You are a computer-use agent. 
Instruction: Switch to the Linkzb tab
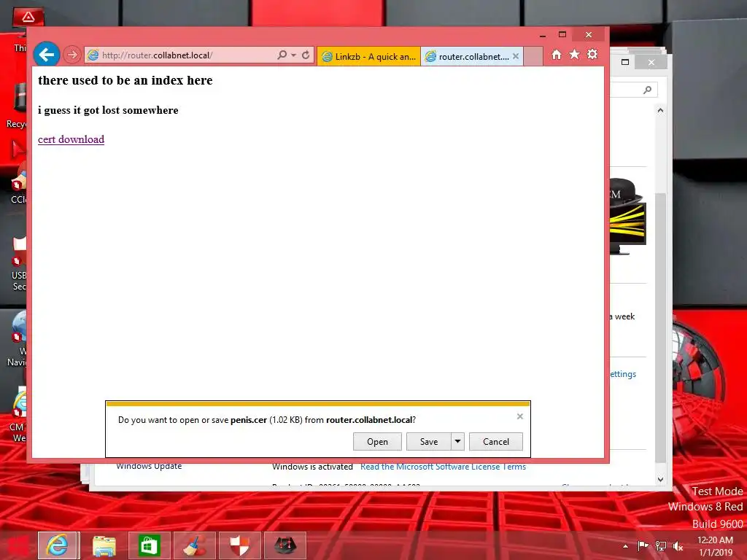(x=368, y=57)
